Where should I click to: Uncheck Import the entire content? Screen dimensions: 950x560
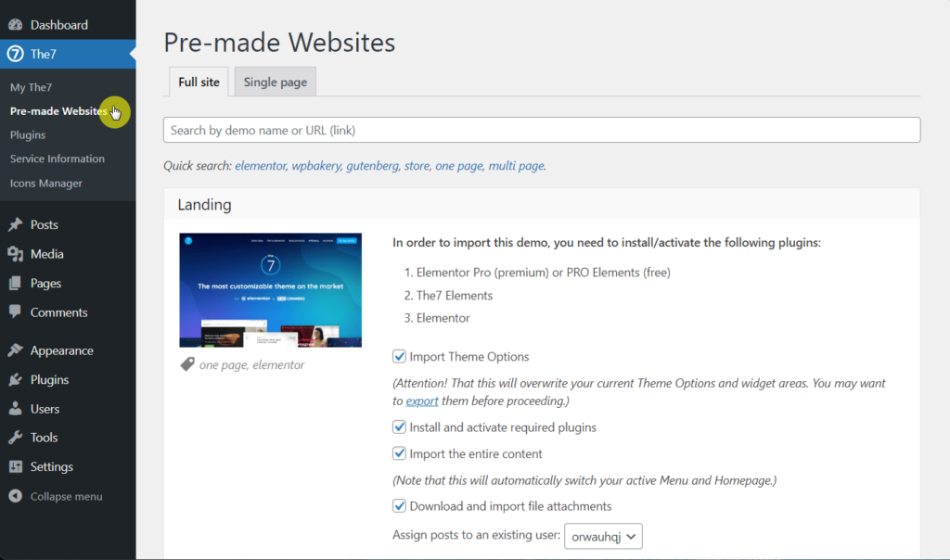(x=399, y=453)
